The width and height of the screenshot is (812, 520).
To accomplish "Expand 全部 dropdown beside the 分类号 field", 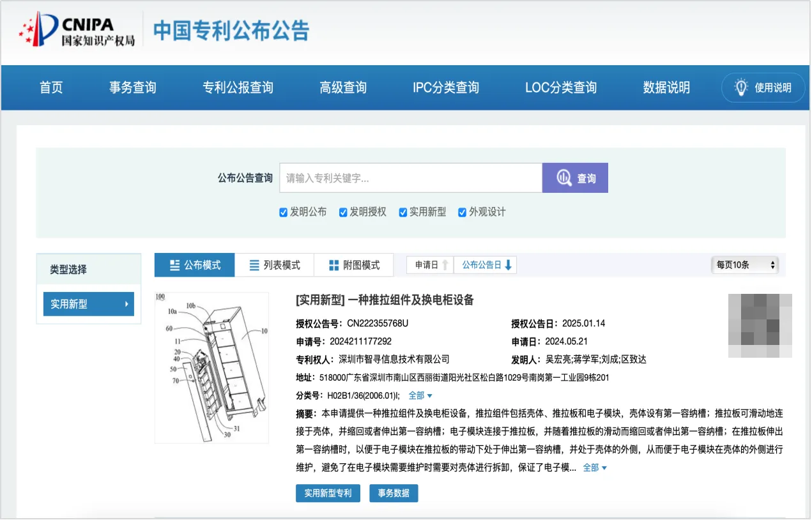I will tap(418, 395).
